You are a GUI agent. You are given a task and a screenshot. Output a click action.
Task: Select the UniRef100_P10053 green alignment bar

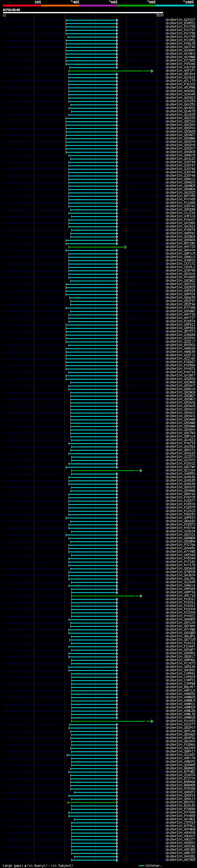tap(112, 721)
